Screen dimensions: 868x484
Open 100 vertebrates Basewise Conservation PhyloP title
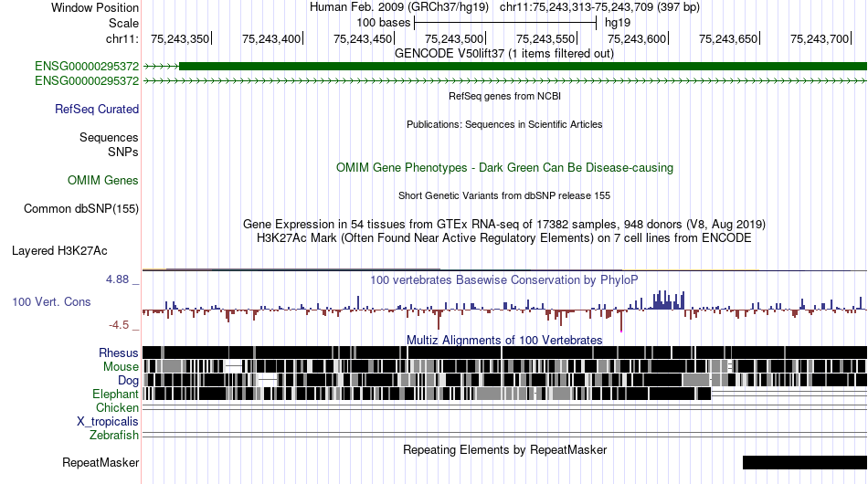[504, 279]
